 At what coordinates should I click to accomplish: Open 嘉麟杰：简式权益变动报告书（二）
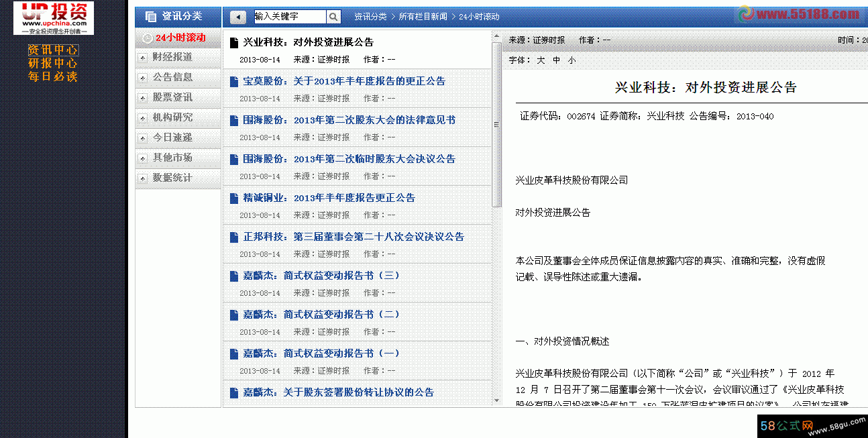[x=321, y=315]
